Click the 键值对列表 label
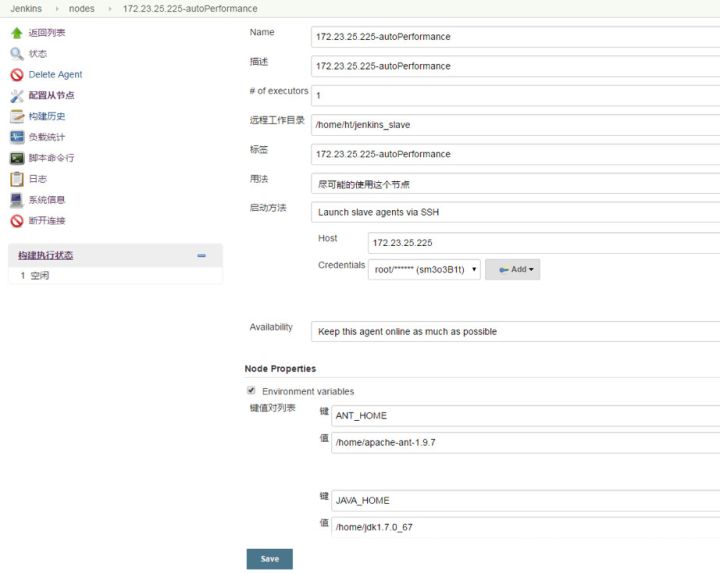Viewport: 720px width, 574px height. 273,408
